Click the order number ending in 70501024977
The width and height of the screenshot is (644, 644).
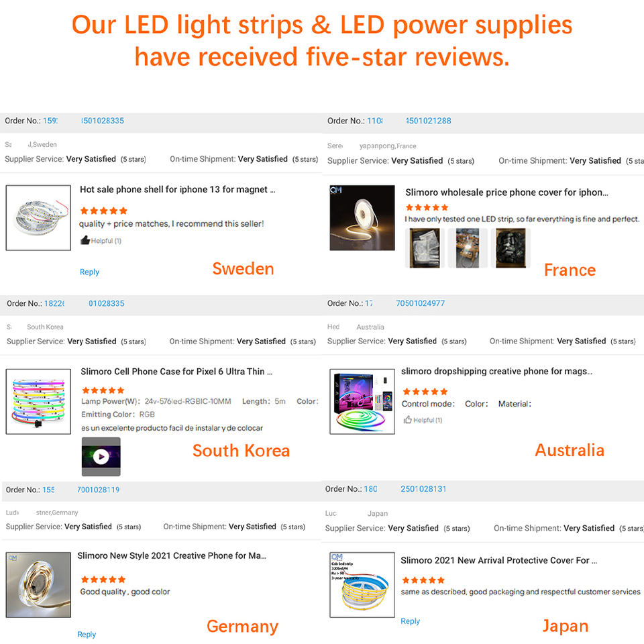[420, 303]
